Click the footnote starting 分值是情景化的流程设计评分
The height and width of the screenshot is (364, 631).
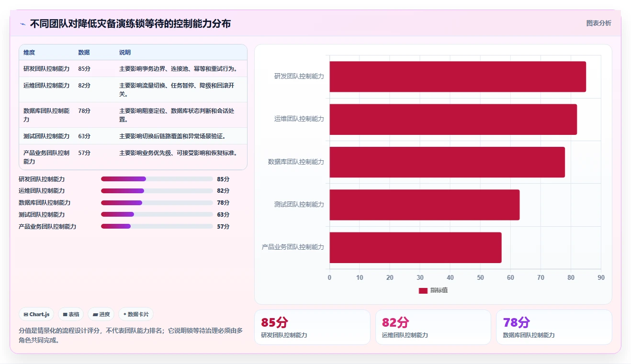coord(131,335)
